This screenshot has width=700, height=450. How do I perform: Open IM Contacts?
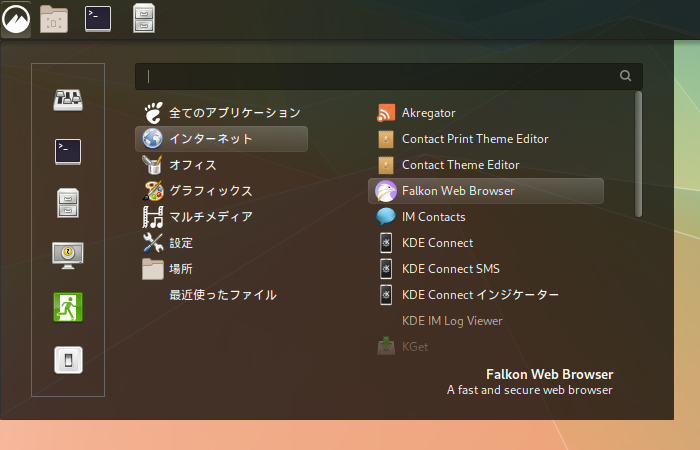point(486,217)
